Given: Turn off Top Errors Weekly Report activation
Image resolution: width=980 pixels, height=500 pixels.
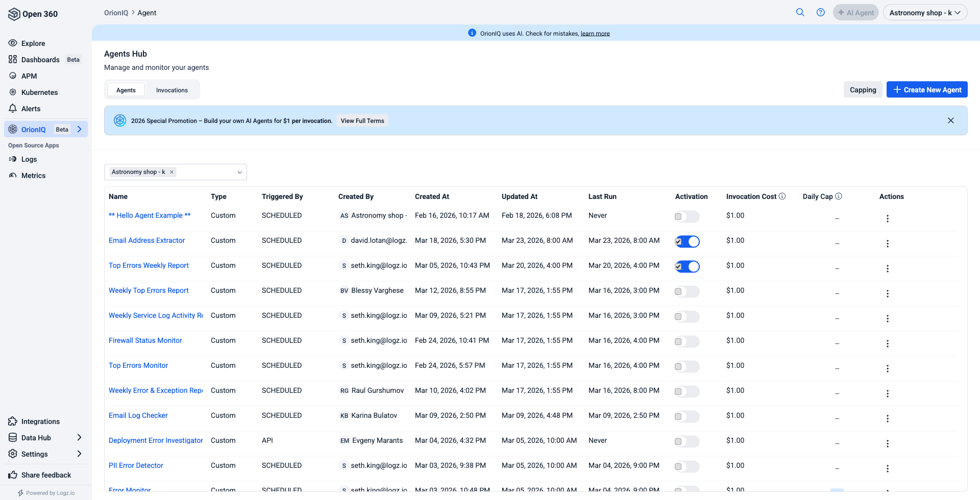Looking at the screenshot, I should tap(687, 267).
